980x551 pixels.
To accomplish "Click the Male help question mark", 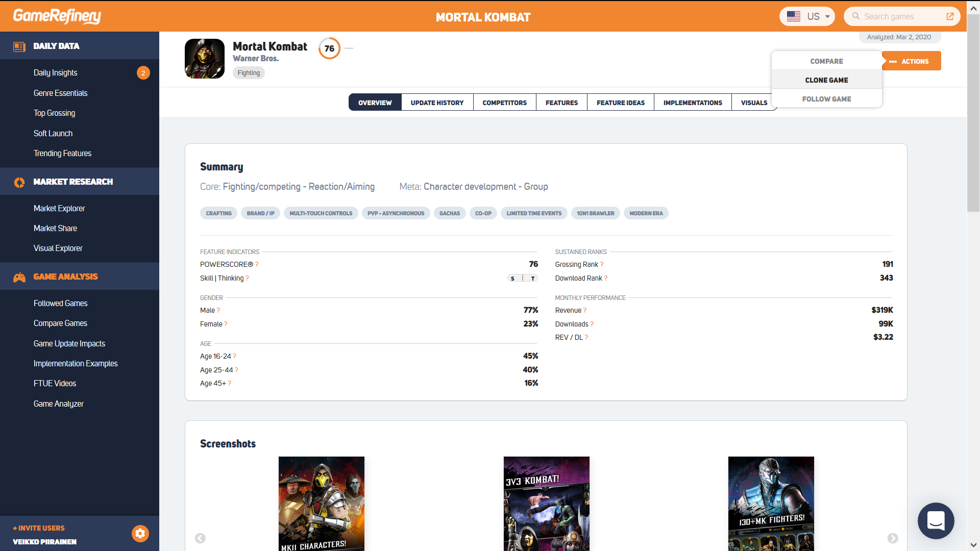I will [218, 311].
